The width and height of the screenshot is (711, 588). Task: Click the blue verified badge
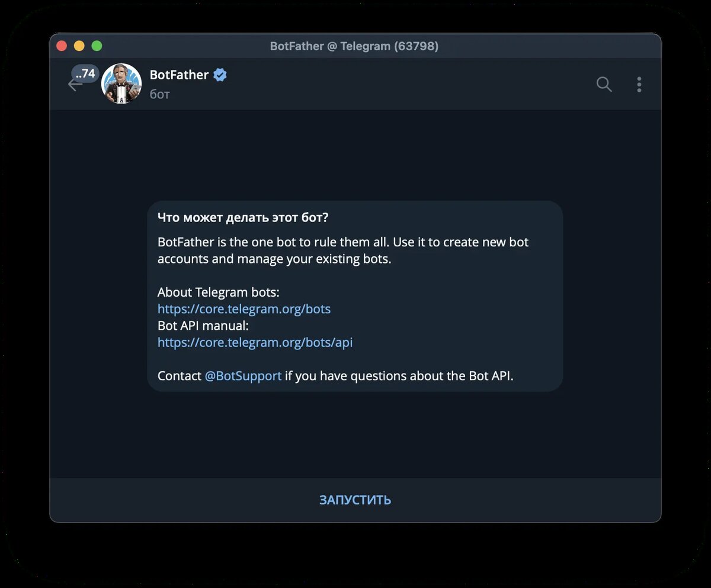tap(220, 75)
